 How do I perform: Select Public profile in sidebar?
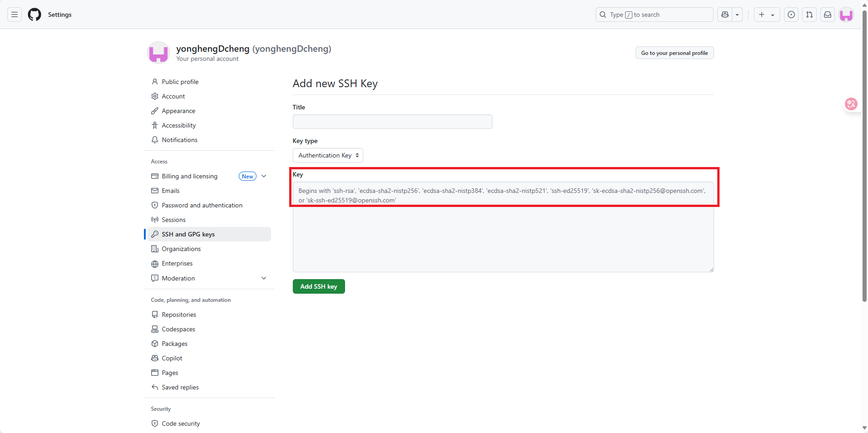point(180,82)
